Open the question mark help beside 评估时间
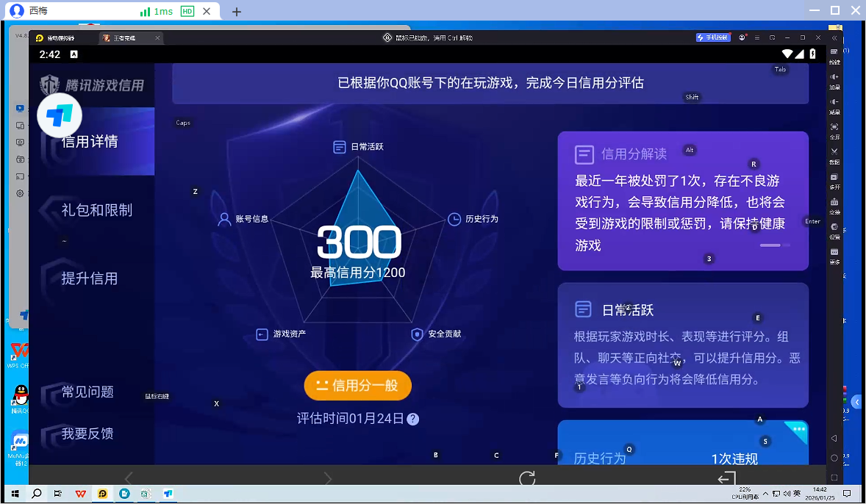 (x=413, y=419)
